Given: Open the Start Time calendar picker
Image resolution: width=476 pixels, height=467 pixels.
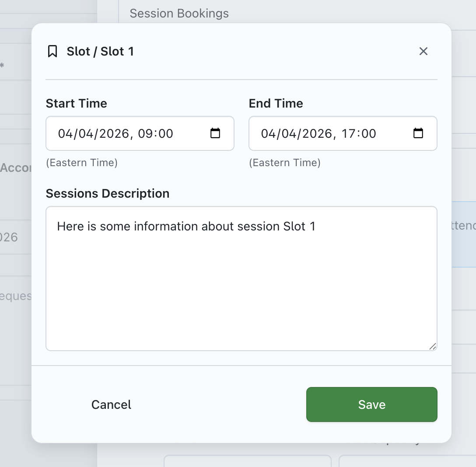Looking at the screenshot, I should click(215, 133).
